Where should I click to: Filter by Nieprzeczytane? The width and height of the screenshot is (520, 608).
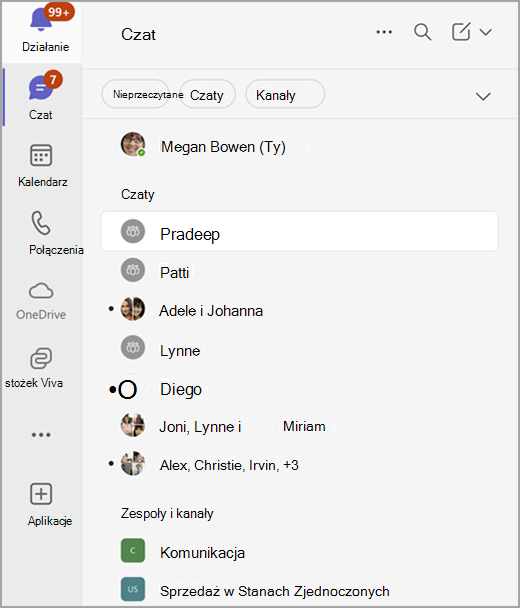(135, 94)
